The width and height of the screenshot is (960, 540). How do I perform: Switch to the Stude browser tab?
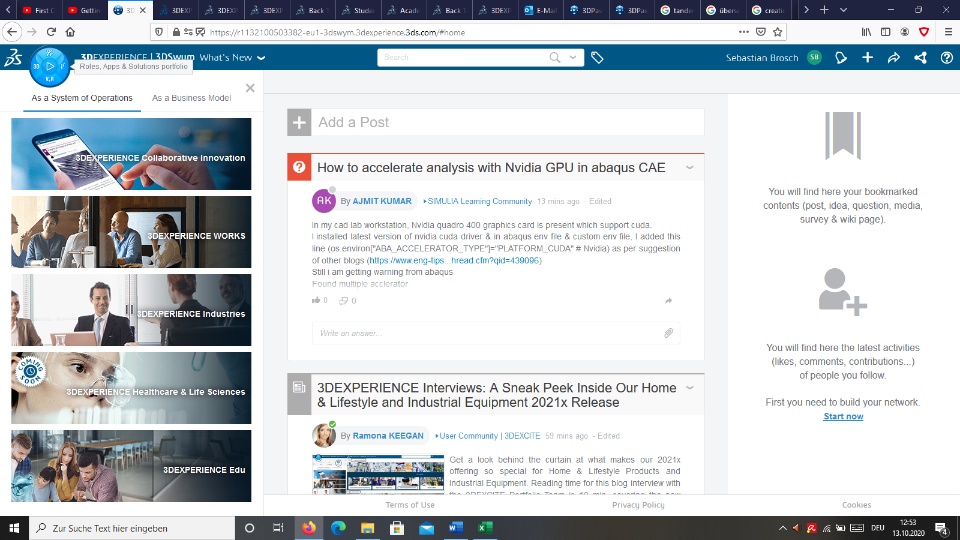click(x=359, y=10)
